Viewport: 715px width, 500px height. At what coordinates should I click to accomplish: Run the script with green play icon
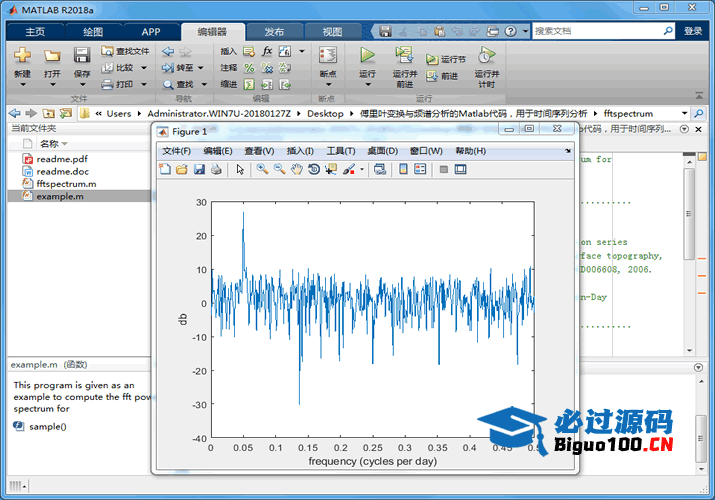tap(367, 55)
